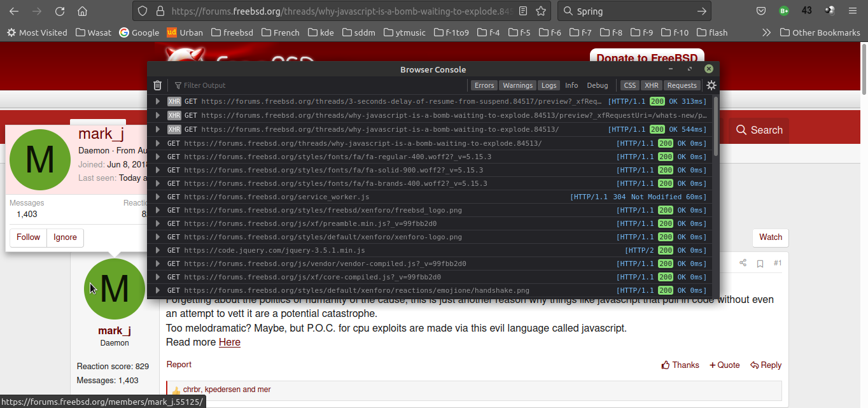Screen dimensions: 868x408
Task: Bookmark post #1 using bookmark icon
Action: pos(760,264)
